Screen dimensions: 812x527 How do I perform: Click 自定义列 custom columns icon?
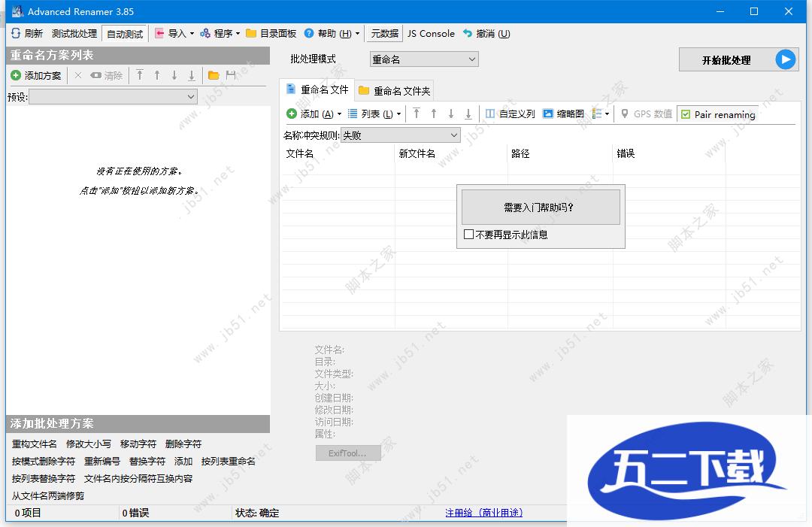[490, 114]
